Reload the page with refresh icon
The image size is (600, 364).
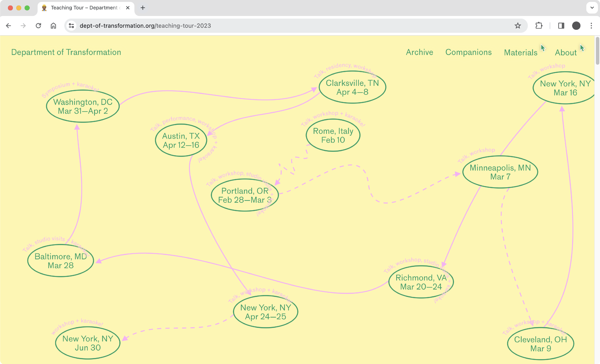coord(38,26)
